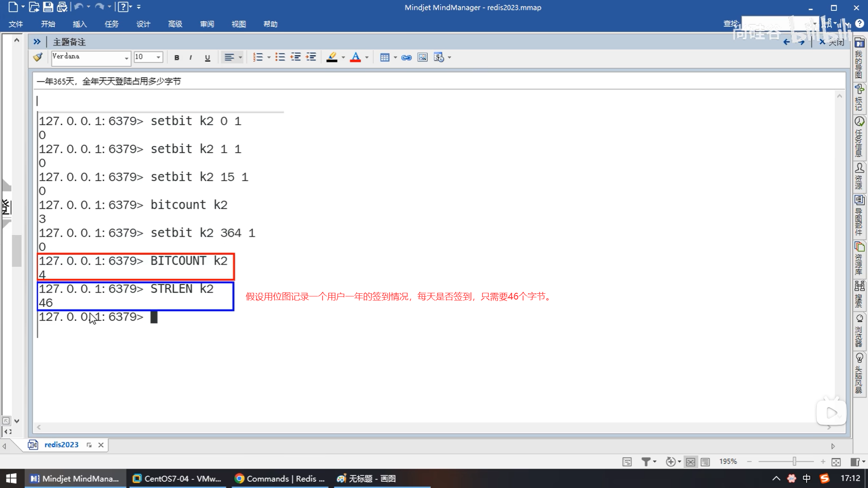Viewport: 868px width, 488px height.
Task: Insert image into topic notes
Action: point(422,57)
